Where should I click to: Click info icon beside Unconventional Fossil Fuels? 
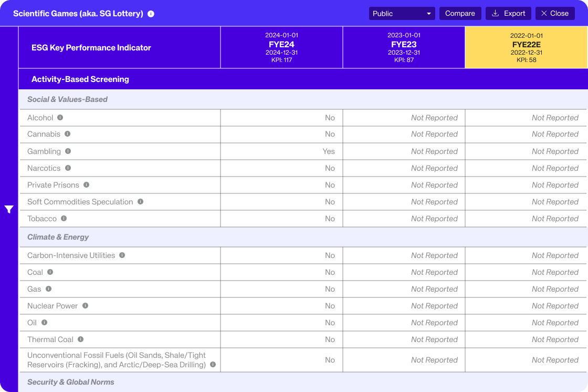213,365
